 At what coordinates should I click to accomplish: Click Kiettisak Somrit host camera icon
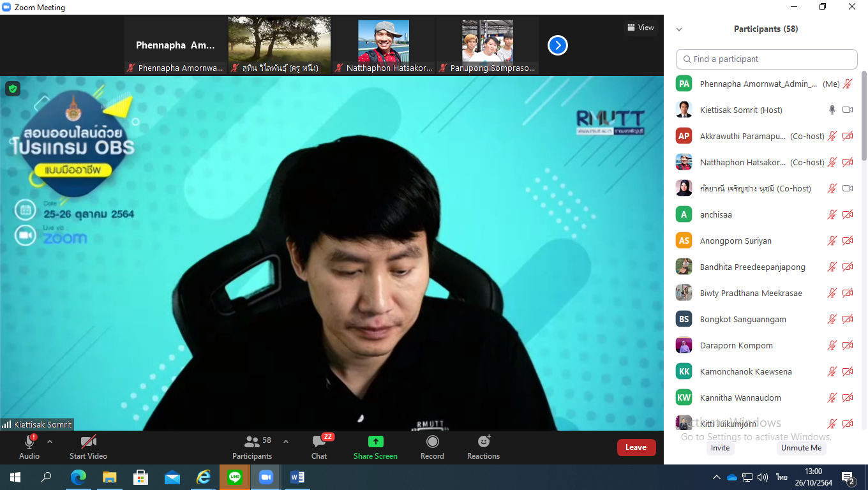click(848, 110)
